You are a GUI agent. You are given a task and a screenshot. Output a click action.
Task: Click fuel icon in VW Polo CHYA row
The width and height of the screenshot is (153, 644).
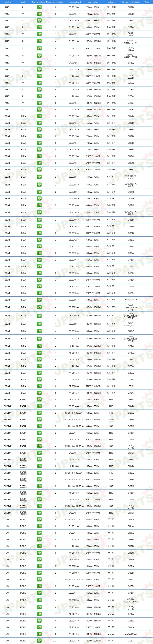[x=39, y=533]
